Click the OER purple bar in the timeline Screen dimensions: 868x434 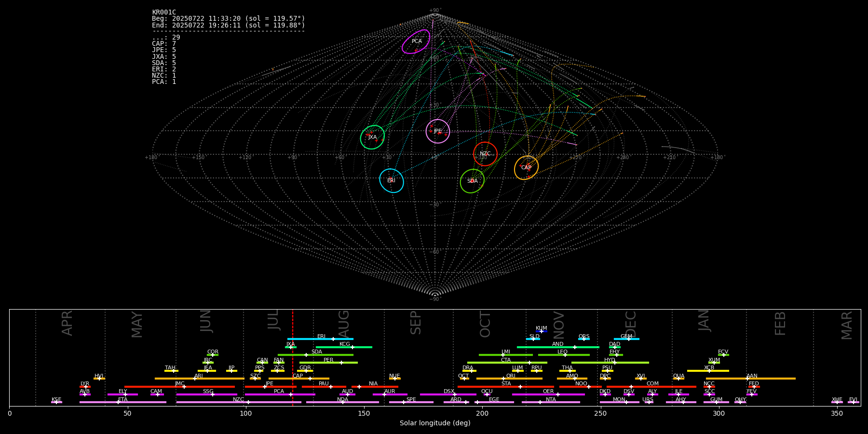[548, 394]
